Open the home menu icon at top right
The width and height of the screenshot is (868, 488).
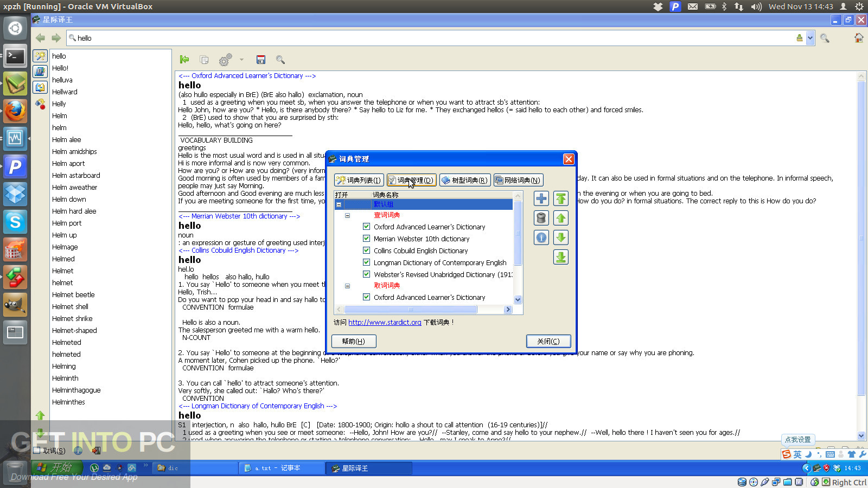pos(858,38)
